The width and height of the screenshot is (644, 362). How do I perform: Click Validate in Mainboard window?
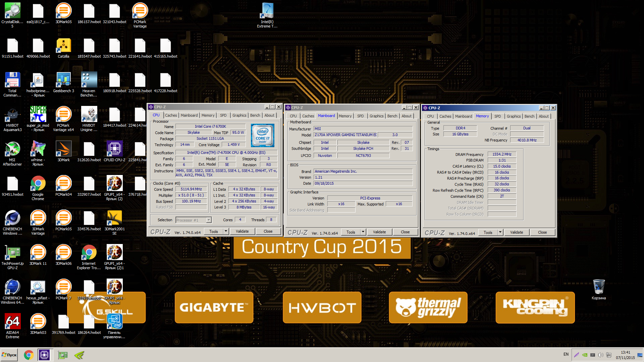[379, 232]
